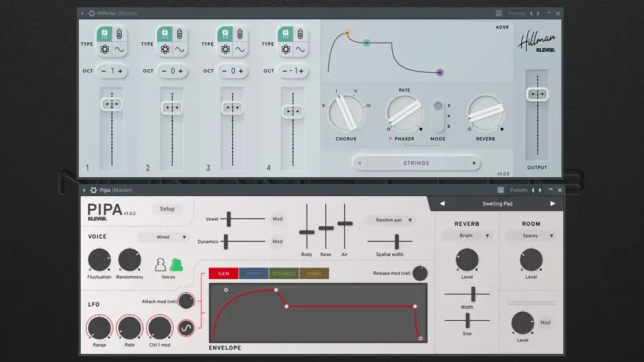The height and width of the screenshot is (362, 644).
Task: Go to next preset after Swelling Pad
Action: [x=553, y=204]
